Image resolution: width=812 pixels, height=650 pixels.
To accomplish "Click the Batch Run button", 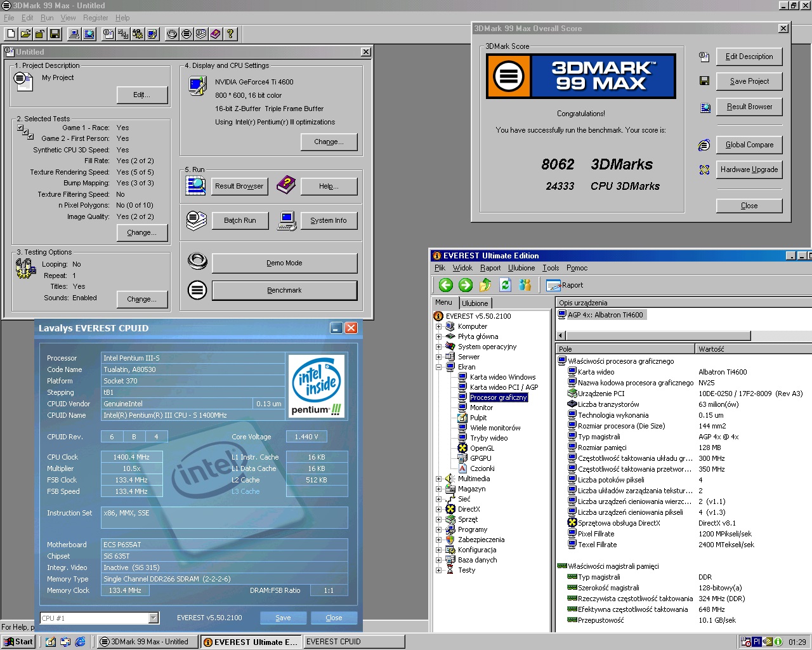I will (x=240, y=221).
